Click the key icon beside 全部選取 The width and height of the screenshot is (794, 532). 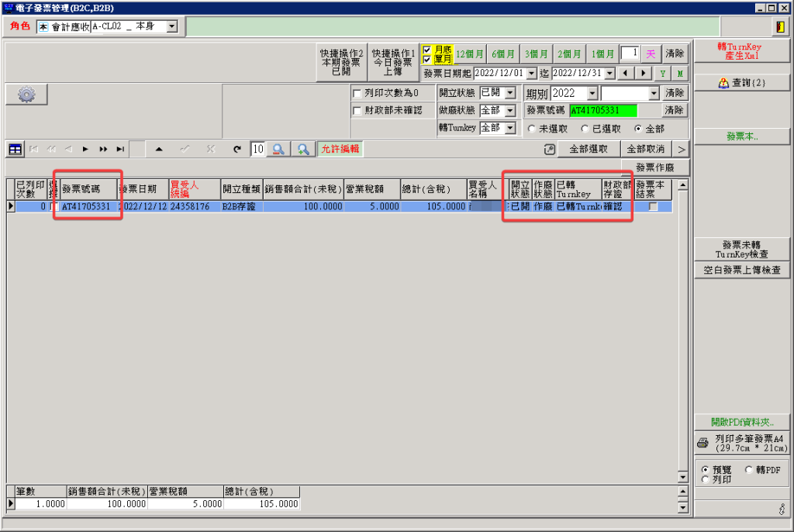[549, 149]
